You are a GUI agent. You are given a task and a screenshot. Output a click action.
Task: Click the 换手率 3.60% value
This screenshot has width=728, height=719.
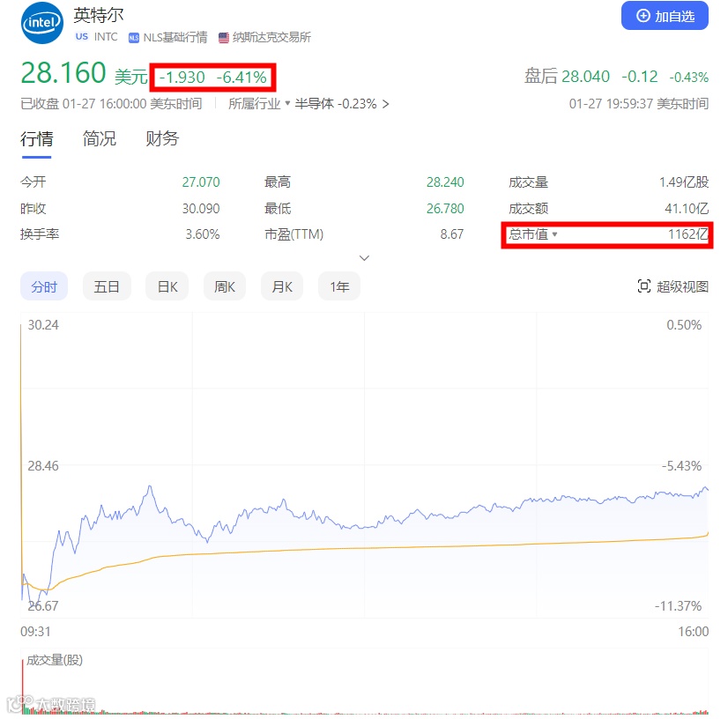tap(203, 234)
